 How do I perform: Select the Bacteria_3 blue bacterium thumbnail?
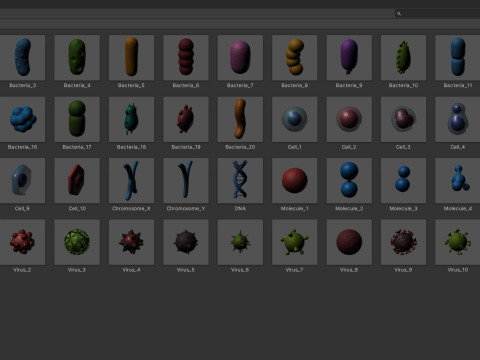point(22,58)
